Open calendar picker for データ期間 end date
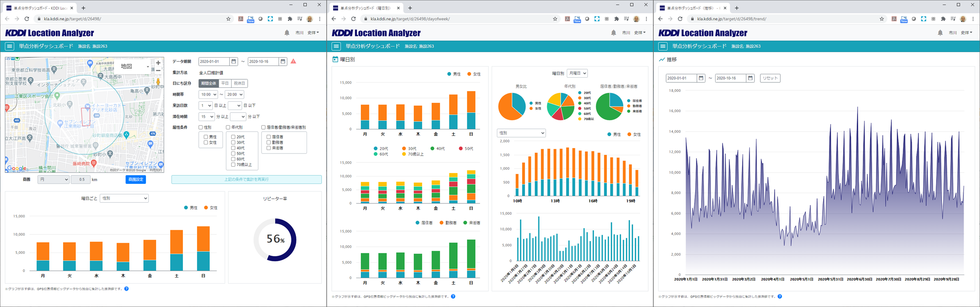 pyautogui.click(x=283, y=61)
